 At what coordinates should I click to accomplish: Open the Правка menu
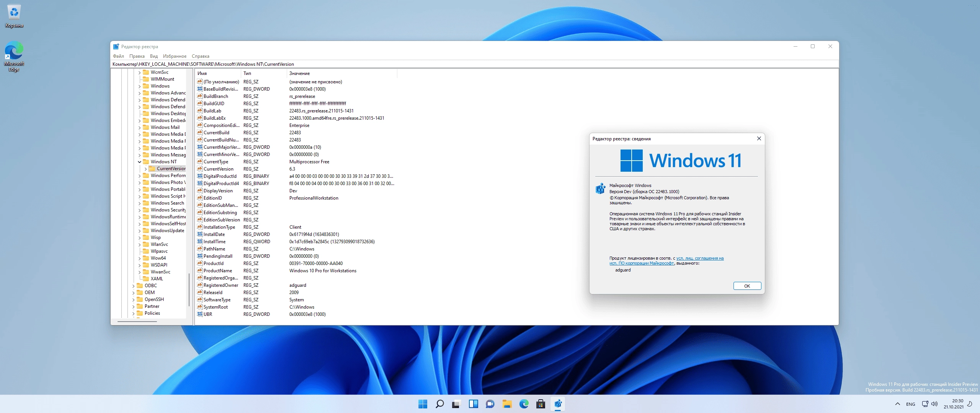coord(137,56)
